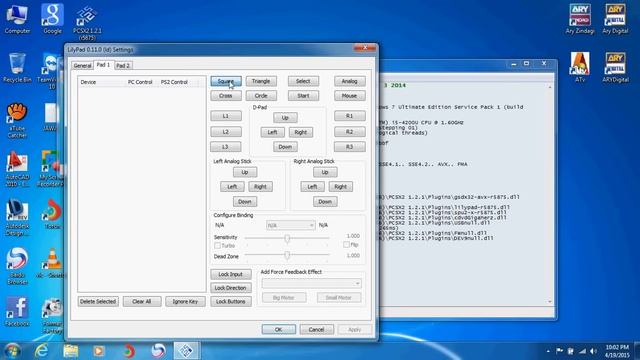Click the Start binding button

303,96
